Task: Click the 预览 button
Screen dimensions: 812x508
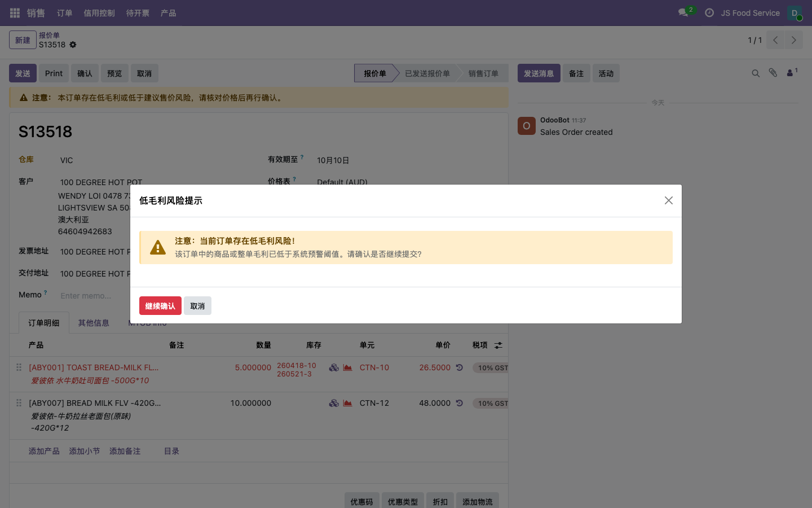Action: (114, 73)
